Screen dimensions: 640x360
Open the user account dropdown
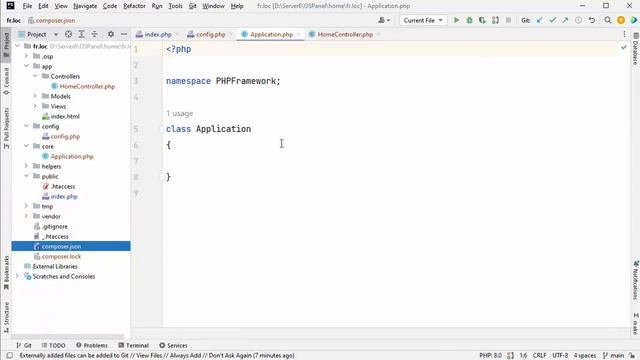384,20
